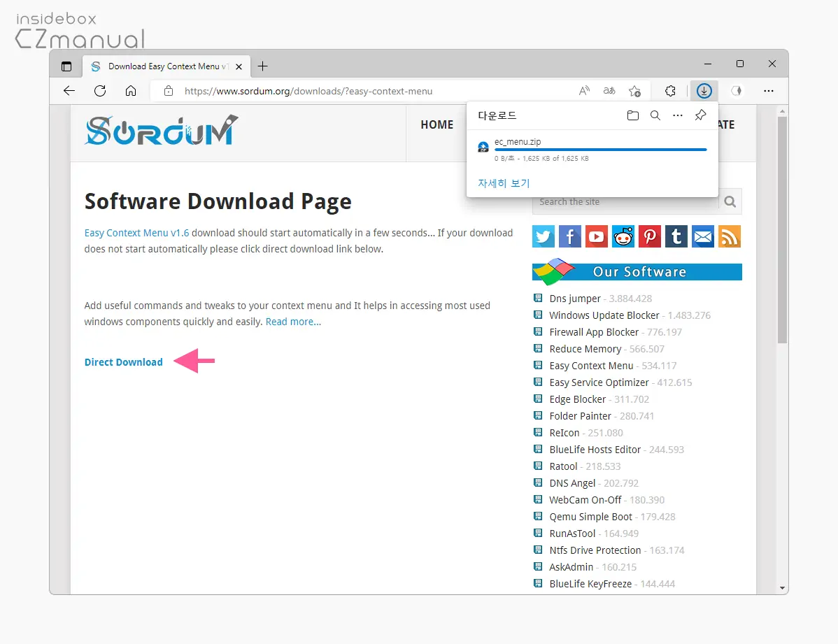Viewport: 838px width, 644px height.
Task: Click the ec_menu.zip download entry
Action: coord(592,150)
